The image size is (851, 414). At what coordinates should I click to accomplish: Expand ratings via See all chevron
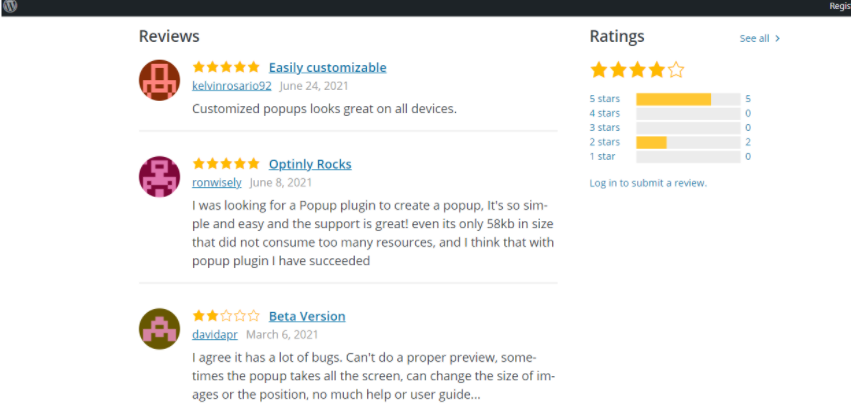click(x=777, y=39)
